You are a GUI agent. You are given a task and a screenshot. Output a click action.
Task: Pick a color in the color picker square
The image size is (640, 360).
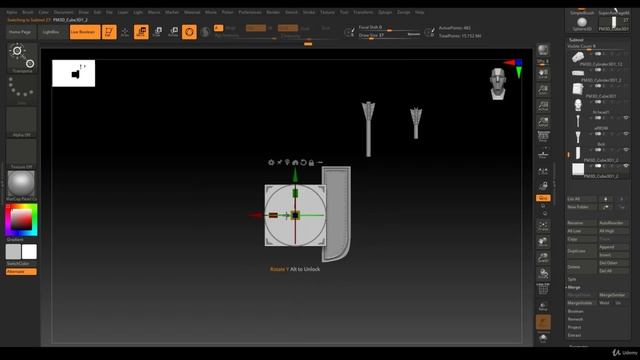point(21,220)
